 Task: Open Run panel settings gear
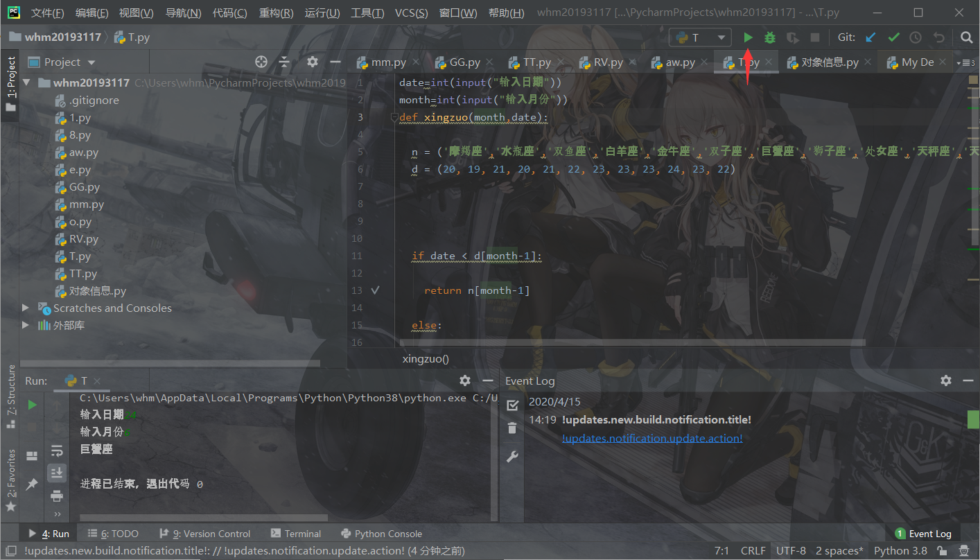[x=465, y=380]
